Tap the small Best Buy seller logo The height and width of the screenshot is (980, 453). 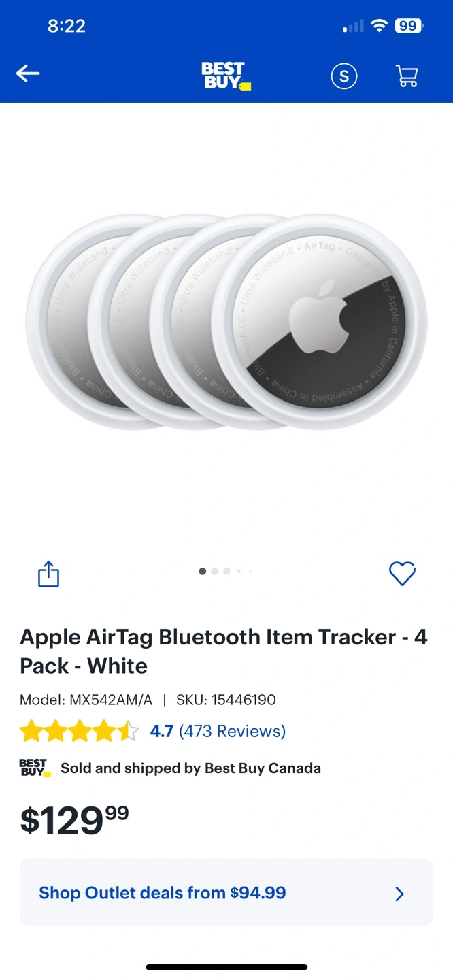(x=33, y=768)
